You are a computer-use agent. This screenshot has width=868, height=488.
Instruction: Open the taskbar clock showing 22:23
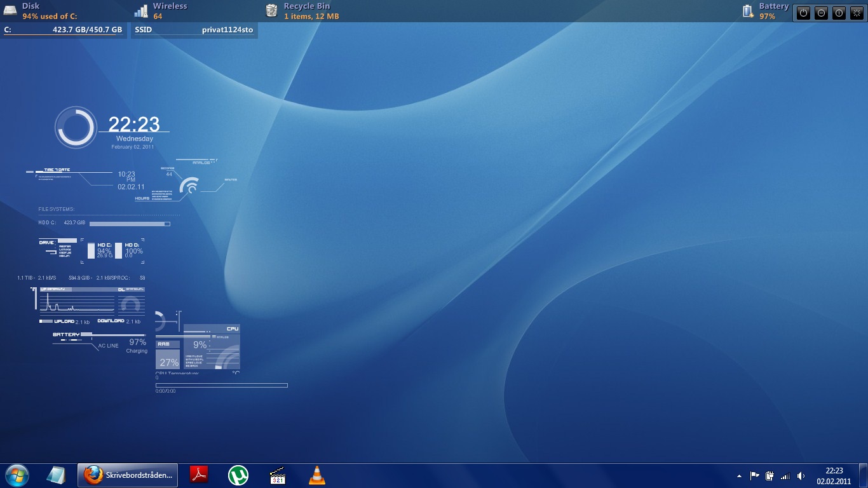[x=834, y=475]
